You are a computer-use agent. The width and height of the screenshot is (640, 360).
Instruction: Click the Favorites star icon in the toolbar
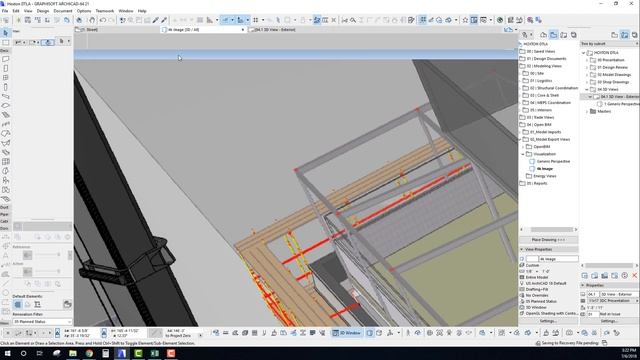coord(465,20)
